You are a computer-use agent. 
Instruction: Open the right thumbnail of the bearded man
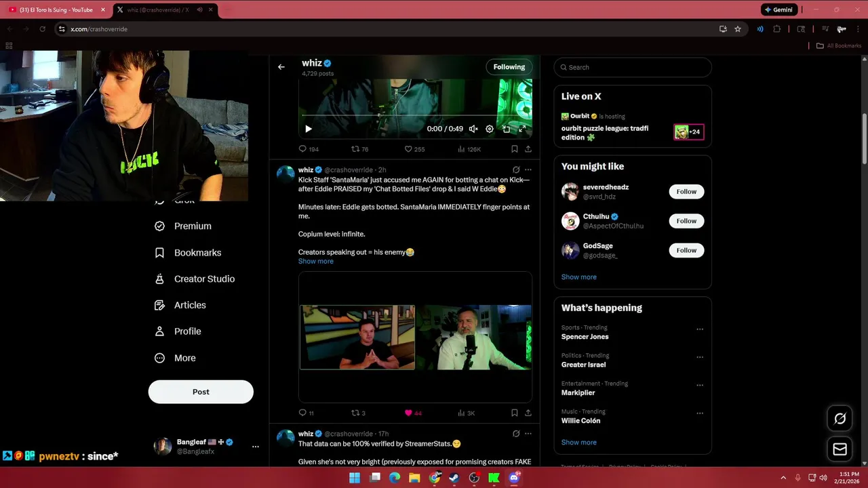tap(473, 338)
